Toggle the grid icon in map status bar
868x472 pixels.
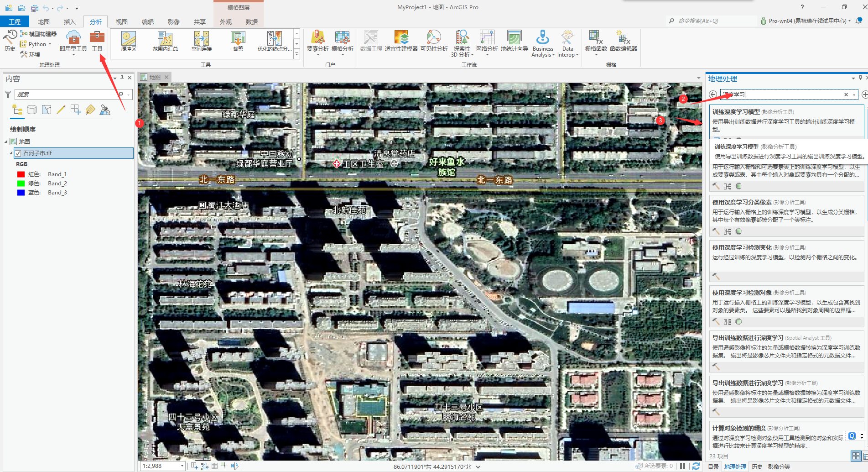tap(214, 466)
